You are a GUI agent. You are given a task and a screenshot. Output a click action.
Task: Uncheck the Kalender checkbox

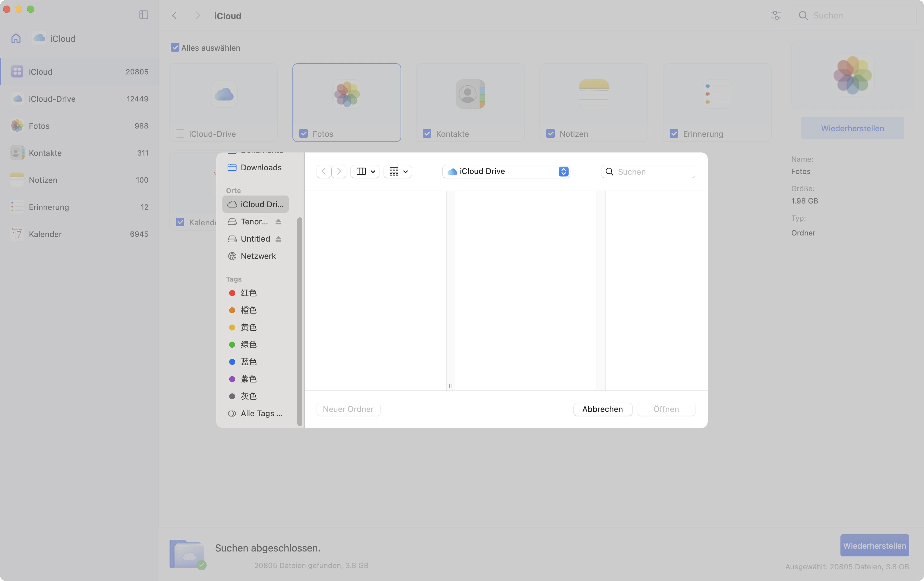click(x=180, y=222)
